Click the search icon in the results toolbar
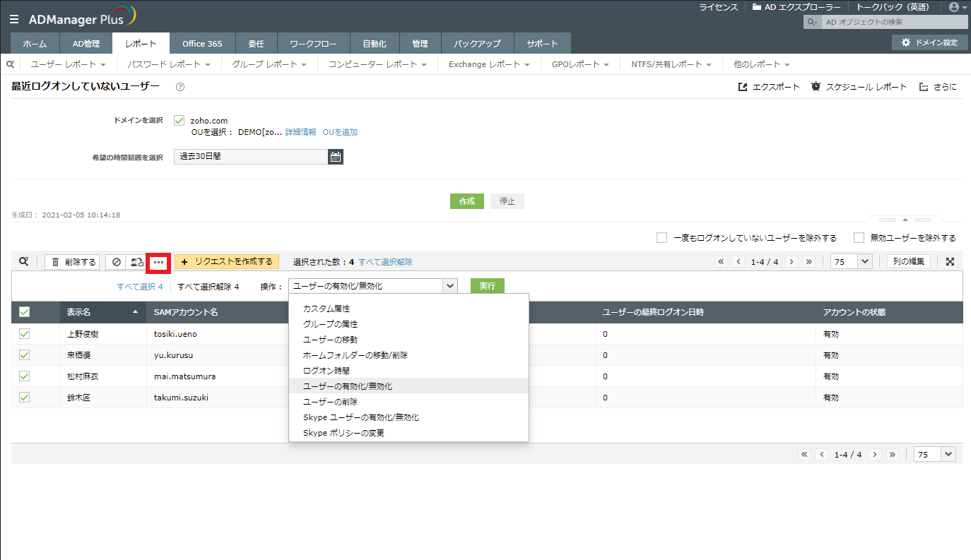This screenshot has height=560, width=971. [x=24, y=261]
